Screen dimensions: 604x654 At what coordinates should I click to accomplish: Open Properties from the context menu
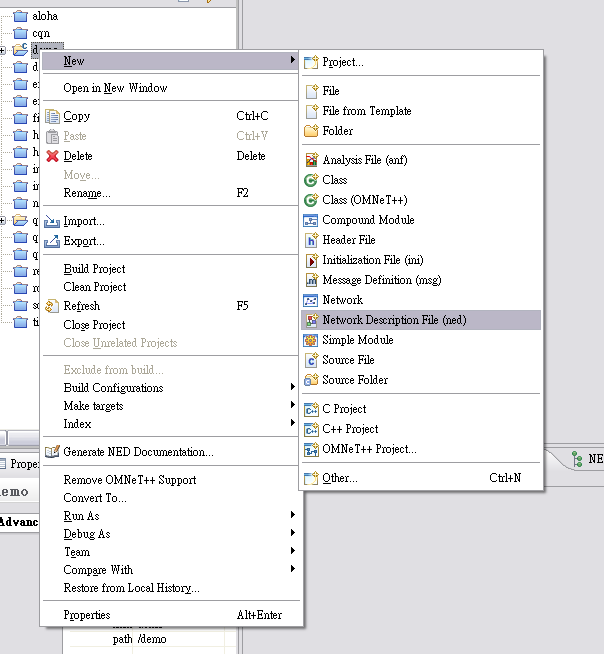[x=87, y=615]
